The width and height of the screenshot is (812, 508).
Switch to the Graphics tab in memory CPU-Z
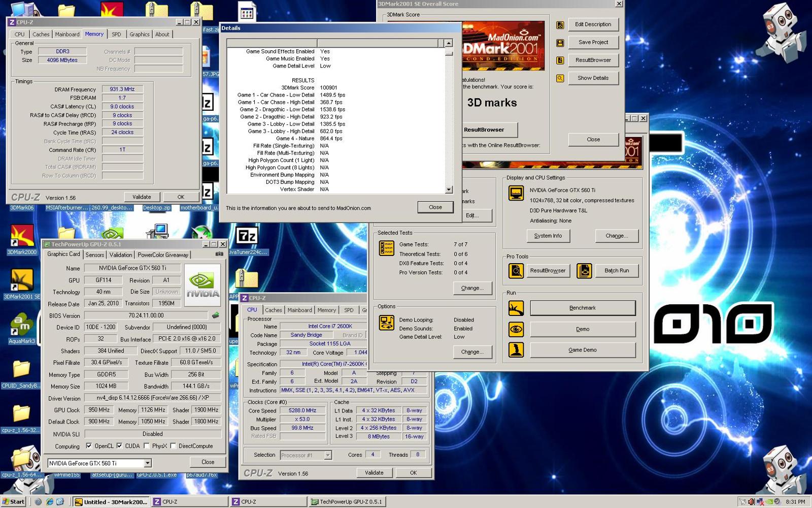click(x=139, y=35)
